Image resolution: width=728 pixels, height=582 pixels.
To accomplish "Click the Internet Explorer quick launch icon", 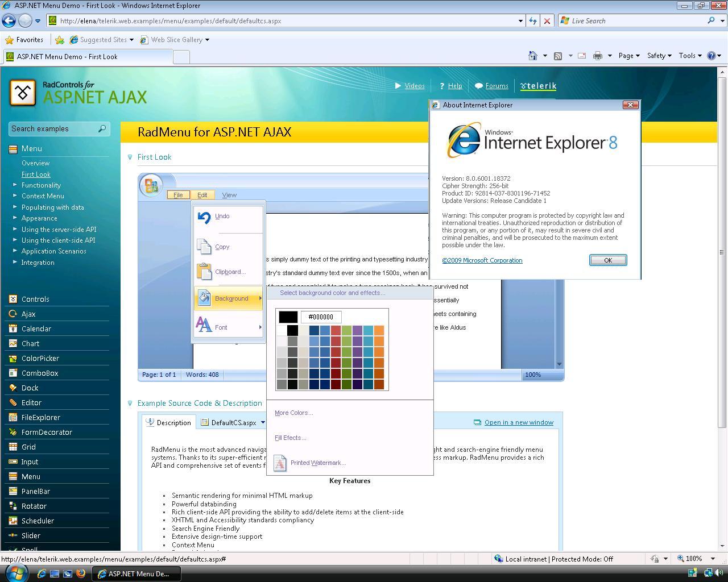I will [x=42, y=573].
